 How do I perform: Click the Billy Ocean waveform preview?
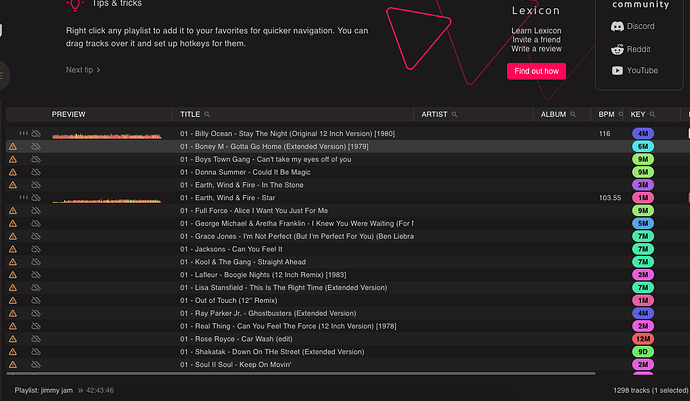pos(106,134)
